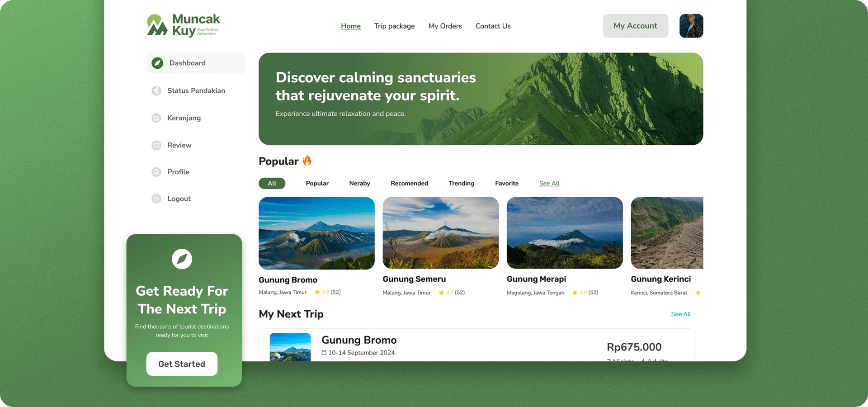Select the All filter pill
Screen dimensions: 868x407
click(x=272, y=183)
